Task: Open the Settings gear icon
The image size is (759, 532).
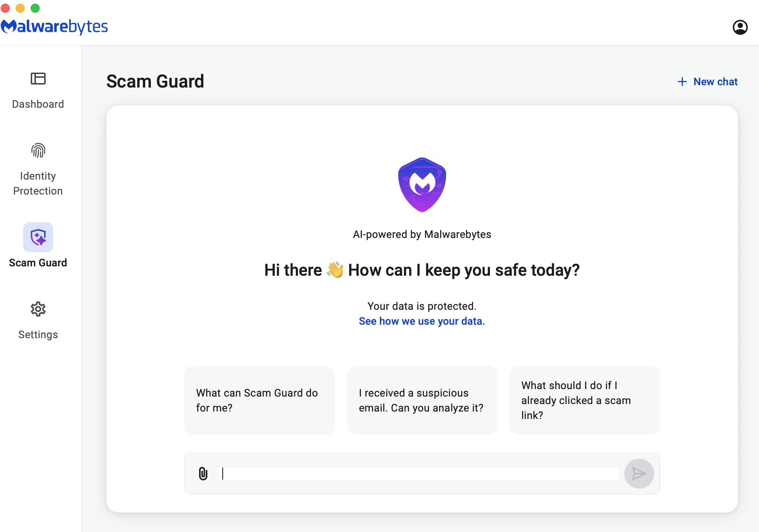Action: pos(38,309)
